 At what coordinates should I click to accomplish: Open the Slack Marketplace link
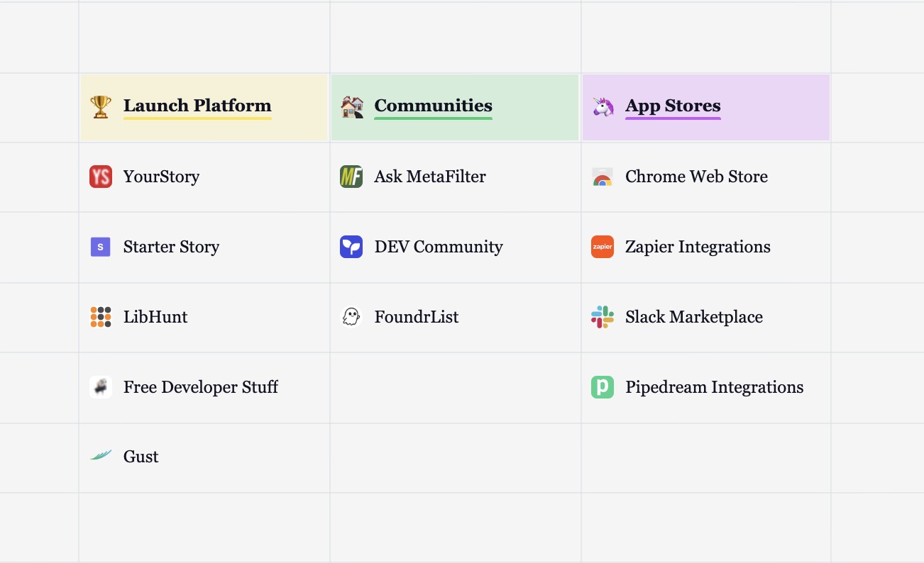tap(694, 317)
